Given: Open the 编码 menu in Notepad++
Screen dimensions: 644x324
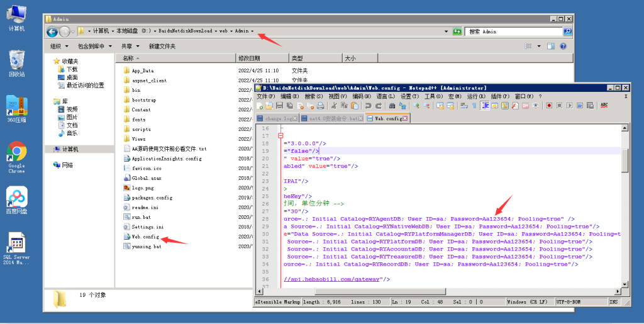Looking at the screenshot, I should click(362, 96).
